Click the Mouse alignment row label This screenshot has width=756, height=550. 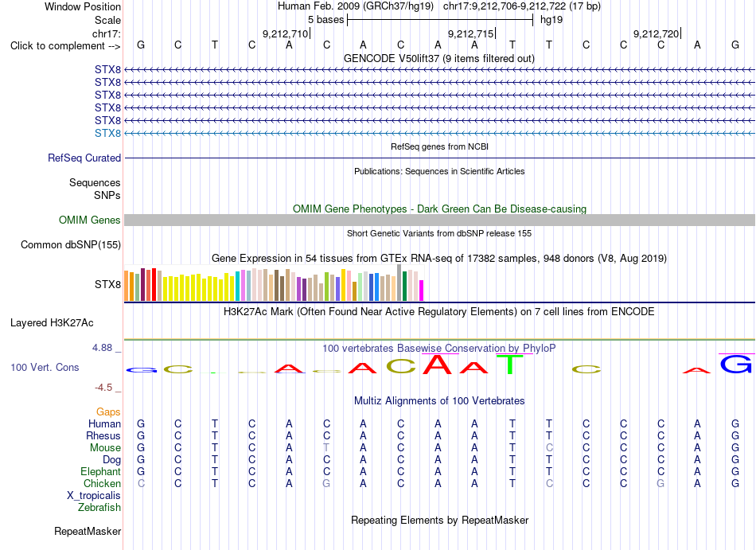tap(105, 448)
